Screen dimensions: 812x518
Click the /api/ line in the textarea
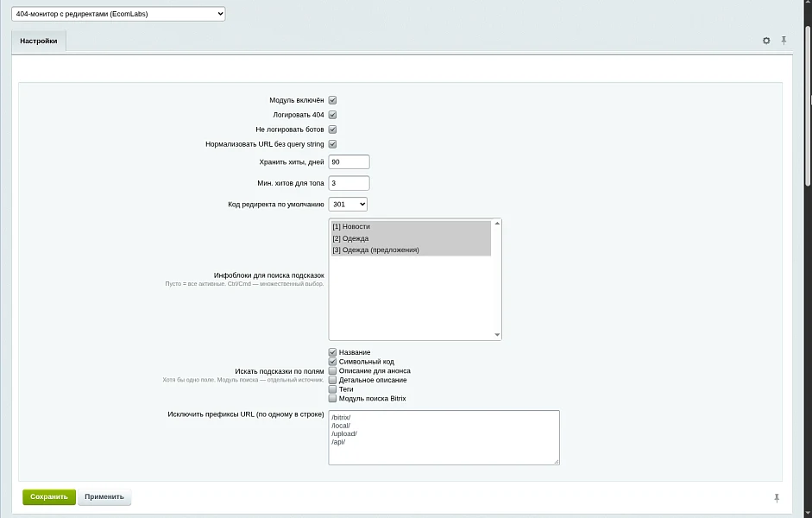[338, 442]
